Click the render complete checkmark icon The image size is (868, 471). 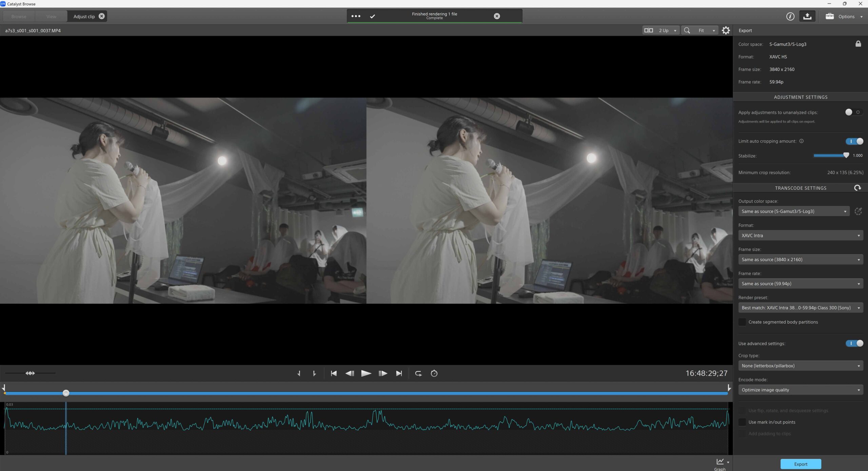[372, 16]
